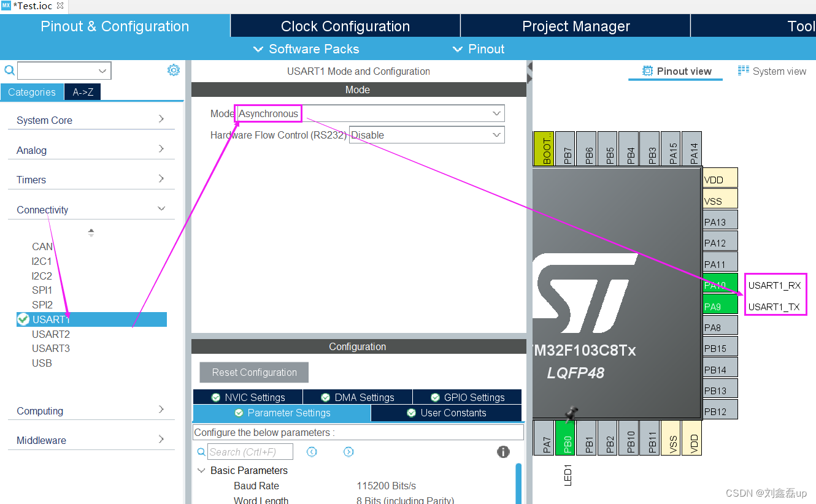The height and width of the screenshot is (504, 816).
Task: Expand the System Core category
Action: [91, 120]
